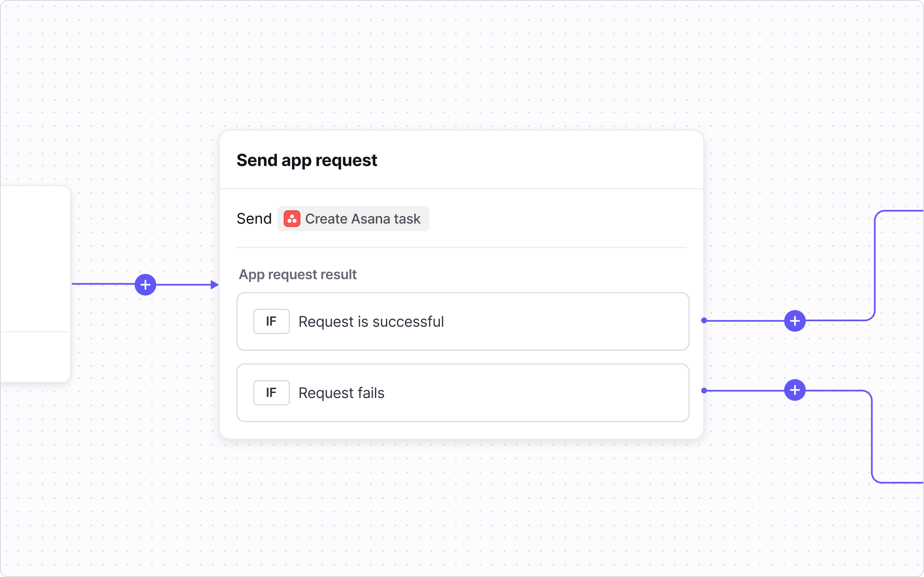
Task: Click the IF badge beside Request is successful
Action: click(x=271, y=321)
